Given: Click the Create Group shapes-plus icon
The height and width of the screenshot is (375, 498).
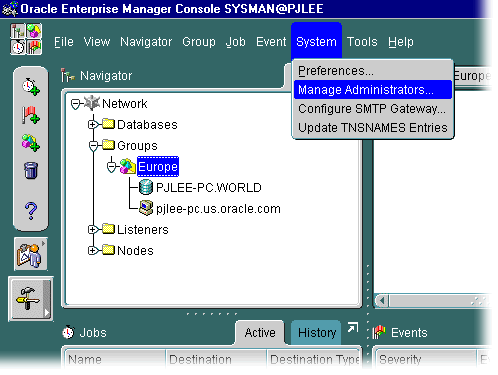Looking at the screenshot, I should coord(31,143).
